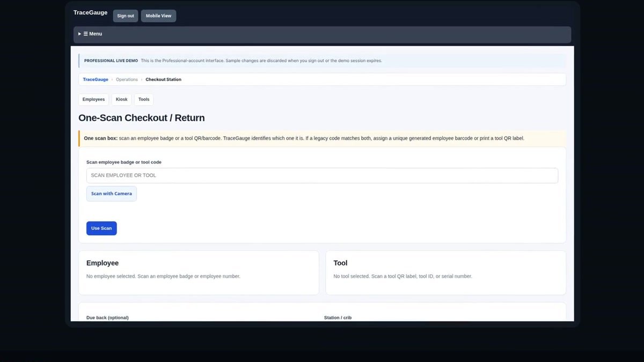Click the 'Scan employee badge or tool code' label
644x362 pixels.
[x=124, y=162]
